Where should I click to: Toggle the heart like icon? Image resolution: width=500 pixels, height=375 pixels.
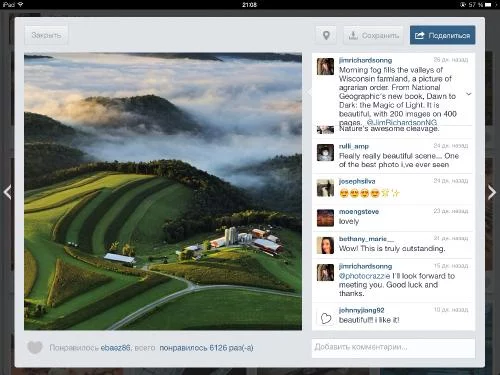pos(35,348)
